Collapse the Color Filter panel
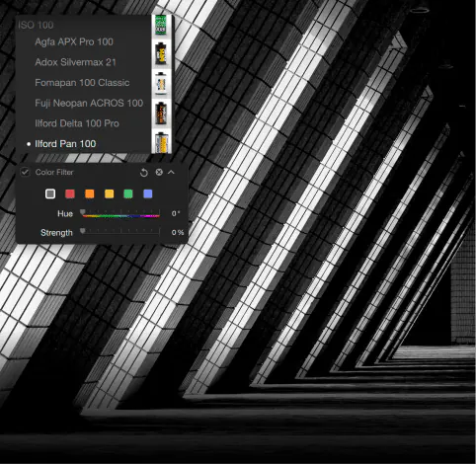 (x=171, y=172)
